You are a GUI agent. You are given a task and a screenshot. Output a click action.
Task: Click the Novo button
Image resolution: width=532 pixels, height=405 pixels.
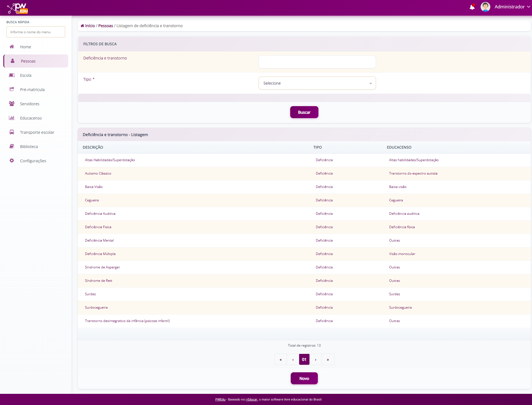(x=304, y=378)
